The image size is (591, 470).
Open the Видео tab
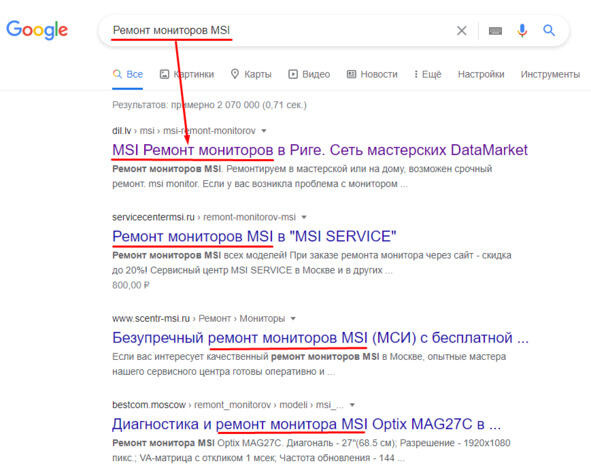309,74
